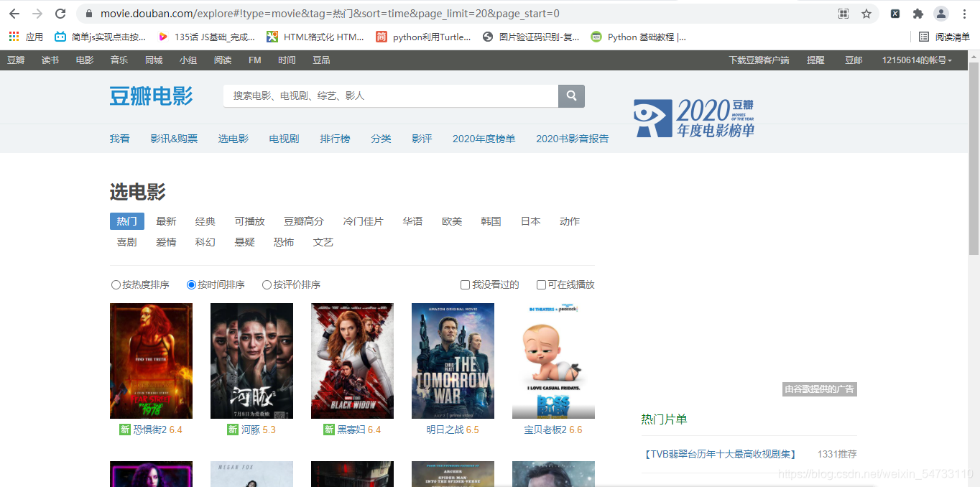Select the 豆瓣高分 tag
Image resolution: width=980 pixels, height=487 pixels.
pyautogui.click(x=304, y=221)
